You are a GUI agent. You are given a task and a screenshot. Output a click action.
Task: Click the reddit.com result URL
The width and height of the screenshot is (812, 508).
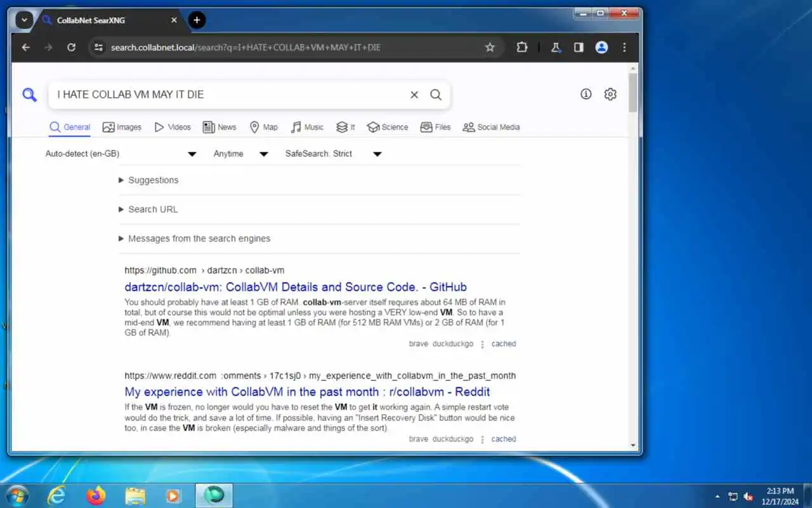(320, 376)
